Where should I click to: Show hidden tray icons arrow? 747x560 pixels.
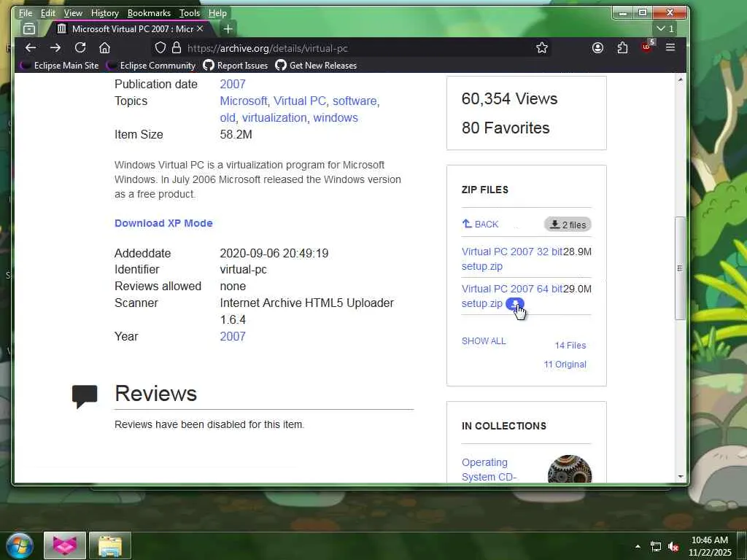638,546
